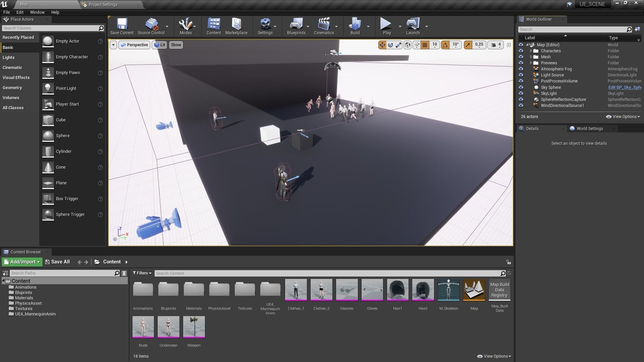Open the Filters dropdown in the Content Browser
Viewport: 644px width, 362px height.
(x=142, y=273)
